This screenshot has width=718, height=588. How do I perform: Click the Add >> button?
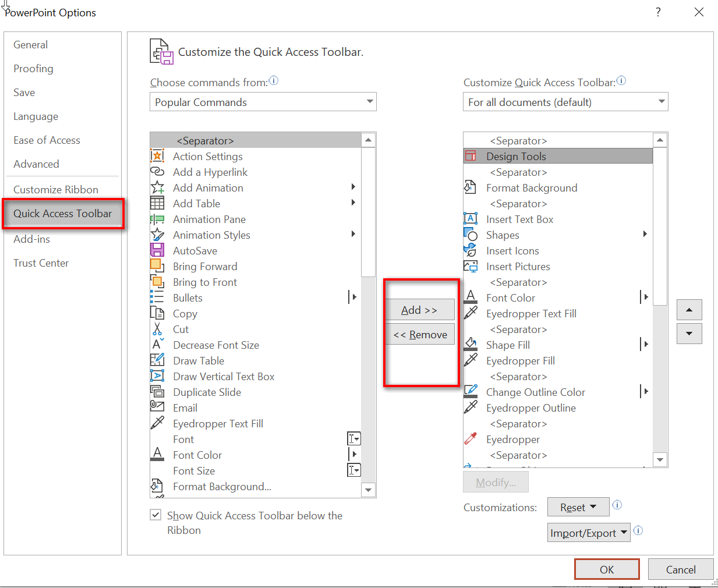coord(420,310)
